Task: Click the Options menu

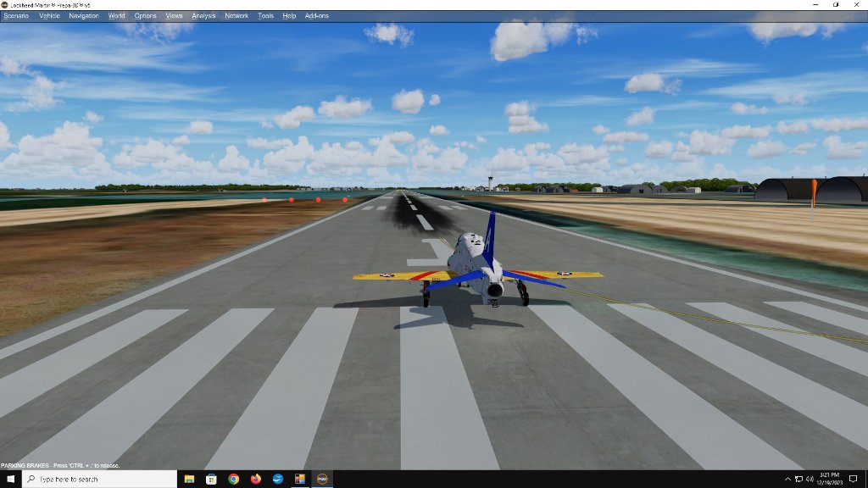Action: pyautogui.click(x=145, y=15)
